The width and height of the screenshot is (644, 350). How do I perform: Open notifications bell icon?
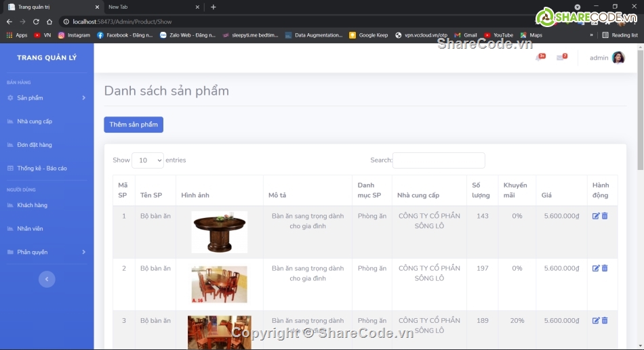click(x=540, y=58)
